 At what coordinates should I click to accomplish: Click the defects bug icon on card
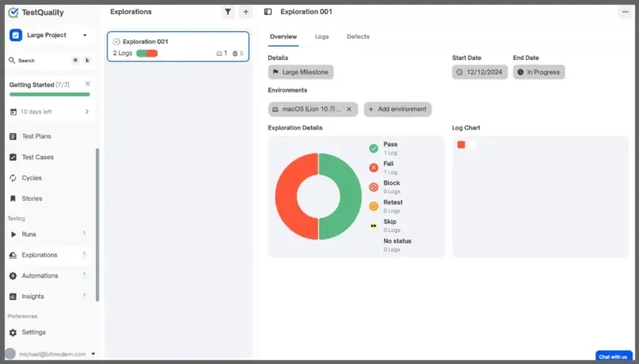[x=235, y=53]
